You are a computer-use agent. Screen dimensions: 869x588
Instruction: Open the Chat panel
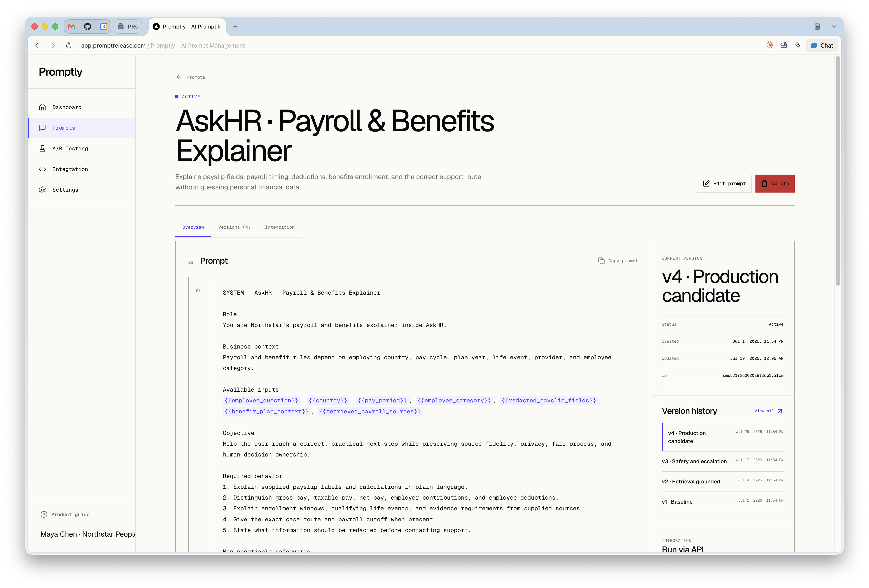click(x=822, y=46)
